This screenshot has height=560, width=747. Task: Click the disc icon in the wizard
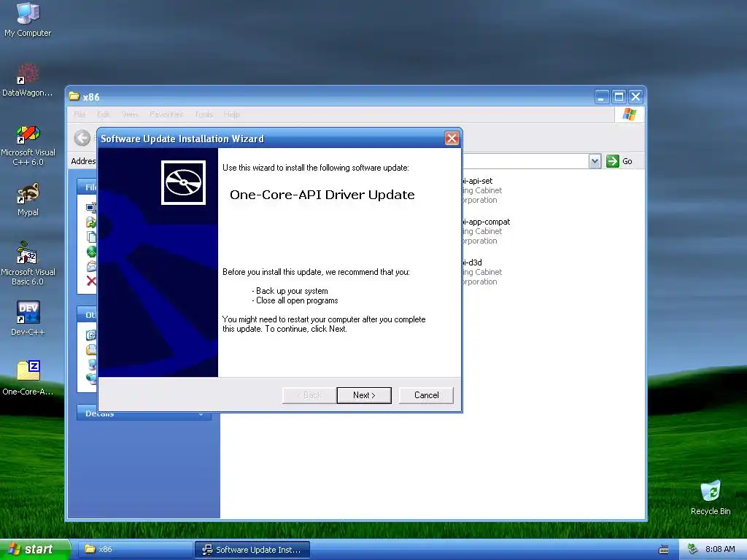183,183
